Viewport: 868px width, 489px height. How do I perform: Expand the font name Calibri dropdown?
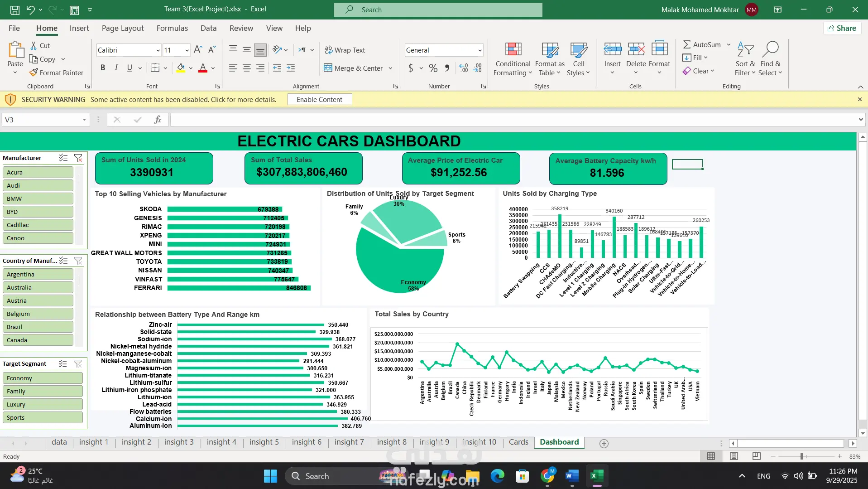pyautogui.click(x=158, y=50)
